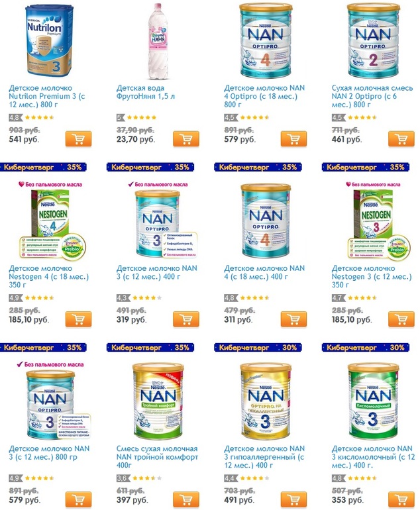Add NAN тройной комфорт to cart

point(186,500)
